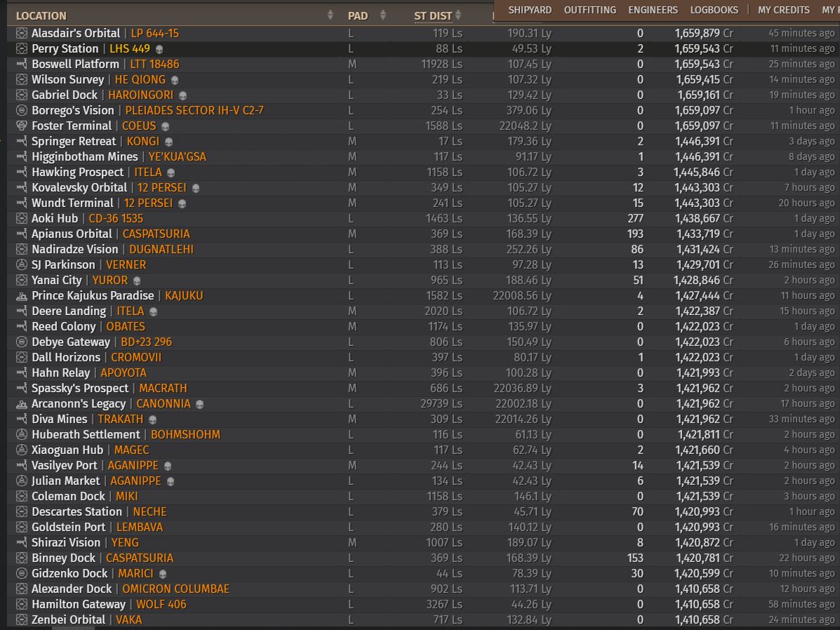Select the price 1,659,879 Cr
The width and height of the screenshot is (840, 630).
(x=704, y=33)
